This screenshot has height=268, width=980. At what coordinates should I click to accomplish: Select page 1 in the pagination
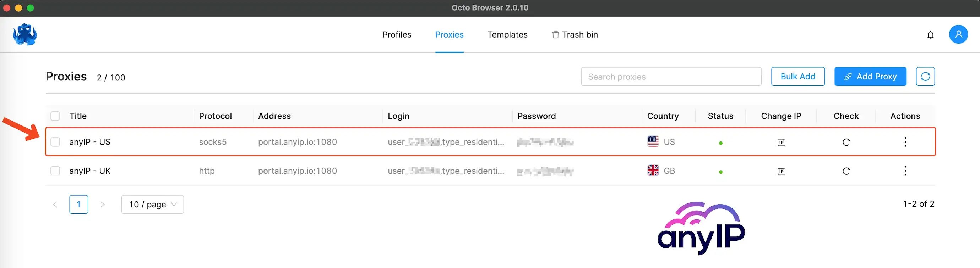pyautogui.click(x=79, y=205)
